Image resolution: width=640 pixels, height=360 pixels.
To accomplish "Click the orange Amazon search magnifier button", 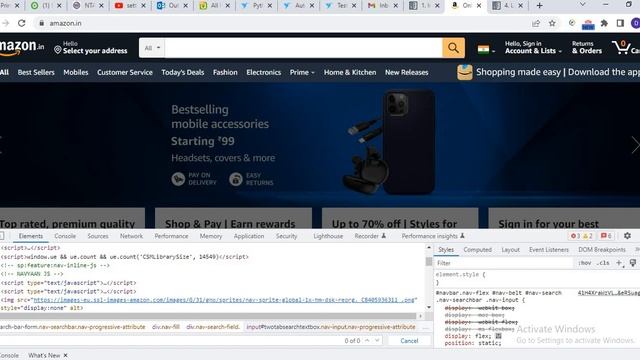I will coord(453,48).
